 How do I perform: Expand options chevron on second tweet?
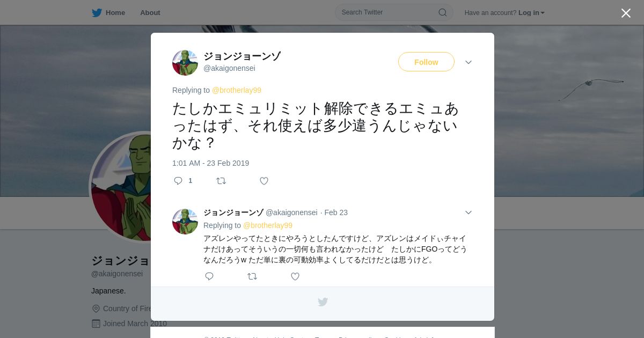pyautogui.click(x=469, y=212)
